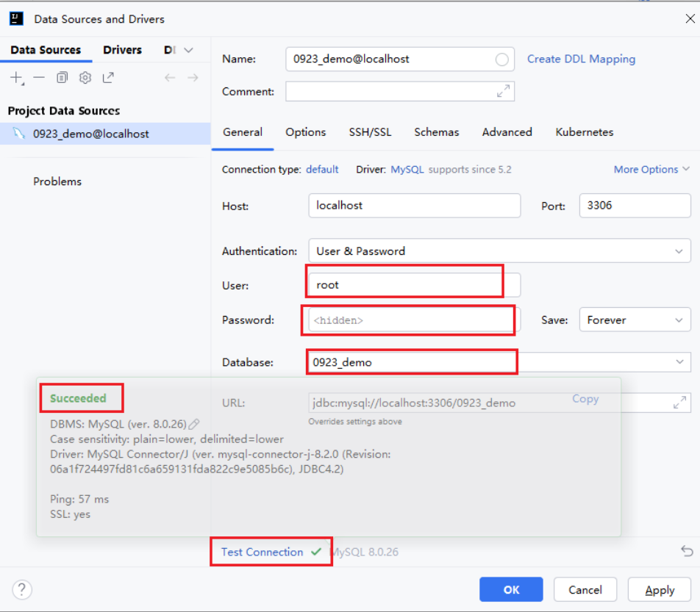Viewport: 700px width, 612px height.
Task: Expand the URL field editor
Action: click(679, 403)
